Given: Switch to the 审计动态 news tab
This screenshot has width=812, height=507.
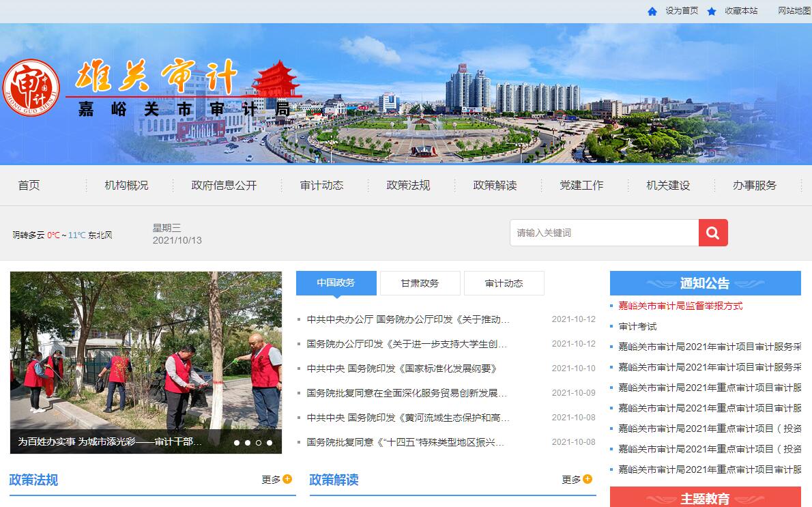Looking at the screenshot, I should pos(504,283).
